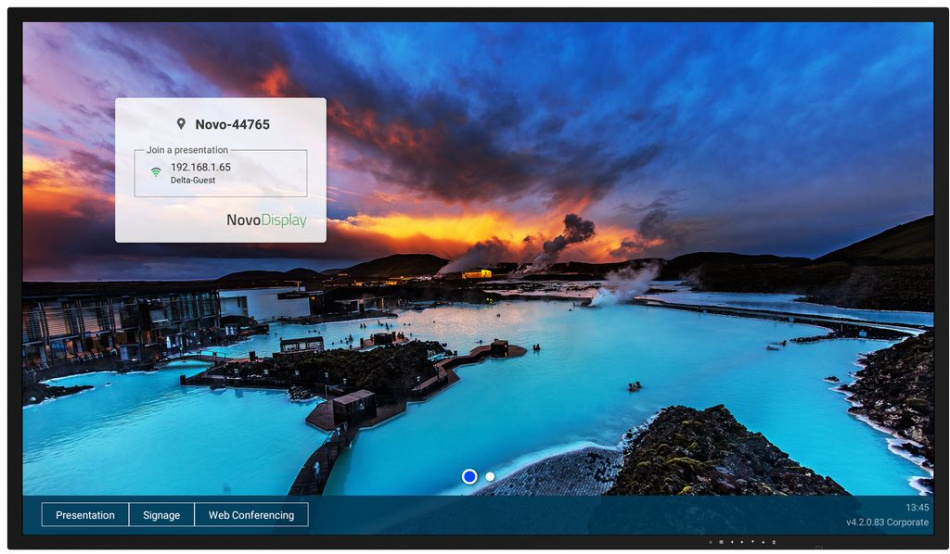Click the v4.2.0.83 Corporate version text
Screen dimensions: 950x554
(887, 522)
